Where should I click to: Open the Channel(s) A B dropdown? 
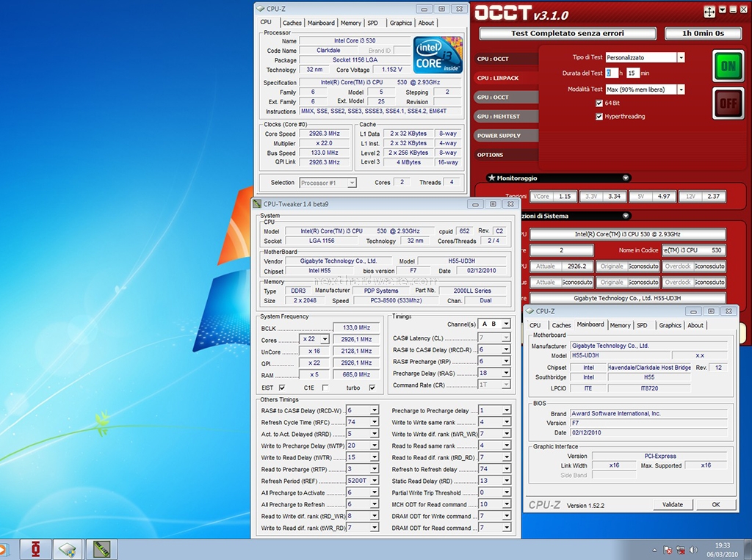(x=506, y=324)
